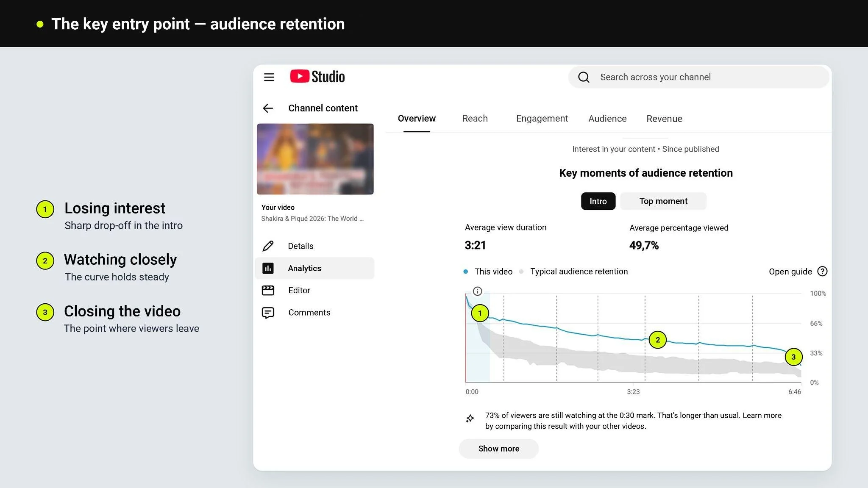Open the Revenue tab
Viewport: 868px width, 488px height.
[x=664, y=119]
